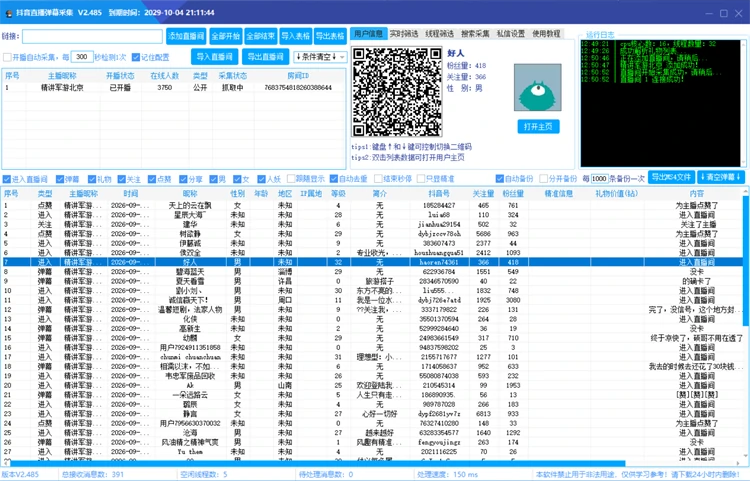
Task: Click 全部结束 button
Action: pyautogui.click(x=261, y=36)
